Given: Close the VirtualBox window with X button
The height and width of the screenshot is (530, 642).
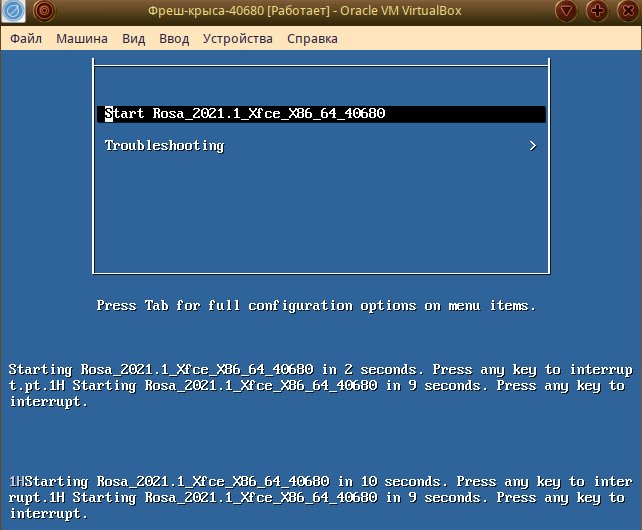Looking at the screenshot, I should 626,13.
